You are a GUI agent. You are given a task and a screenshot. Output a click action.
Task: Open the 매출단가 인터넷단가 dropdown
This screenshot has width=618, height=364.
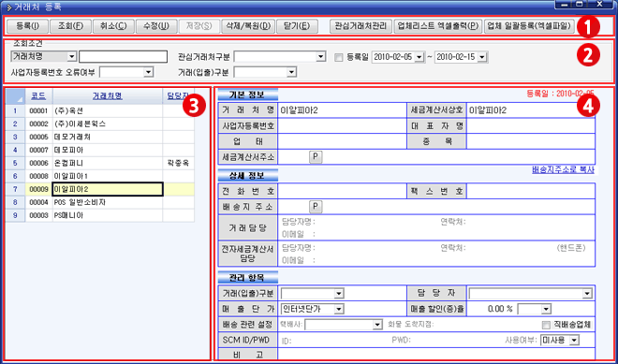click(x=339, y=309)
